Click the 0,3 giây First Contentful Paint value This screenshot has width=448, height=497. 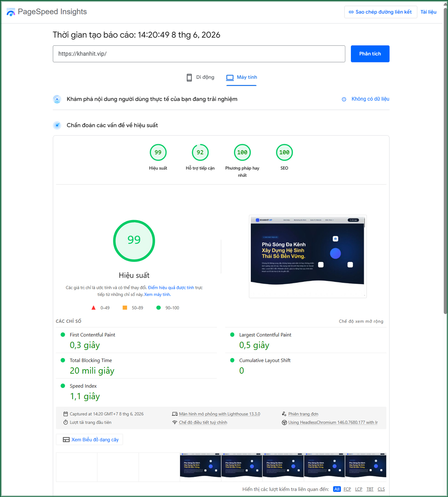(x=85, y=345)
